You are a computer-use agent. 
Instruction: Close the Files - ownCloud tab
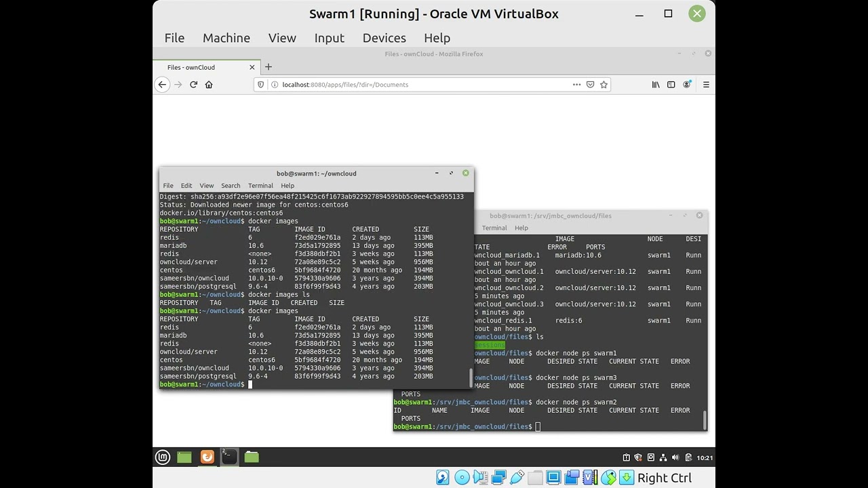[252, 67]
